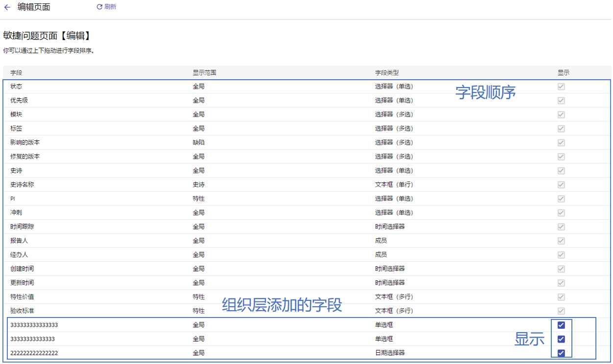Uncheck 显示 for the 222222222222222 field
This screenshot has height=364, width=613.
pyautogui.click(x=561, y=353)
